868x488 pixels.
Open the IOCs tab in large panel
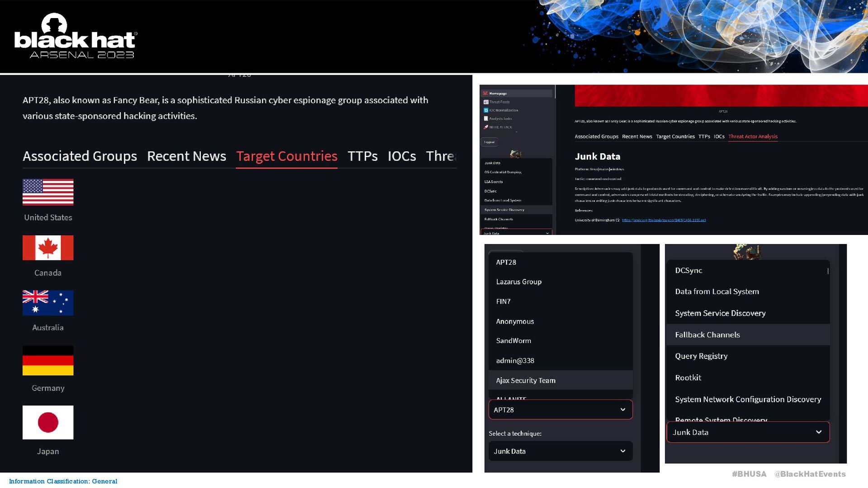point(402,156)
